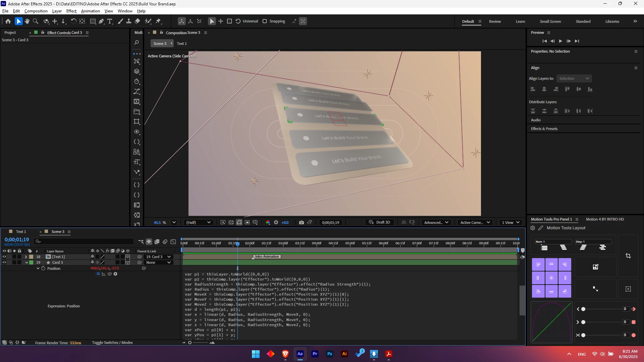Viewport: 644px width, 362px height.
Task: Click the Motion Tools crop icon
Action: pos(628,256)
